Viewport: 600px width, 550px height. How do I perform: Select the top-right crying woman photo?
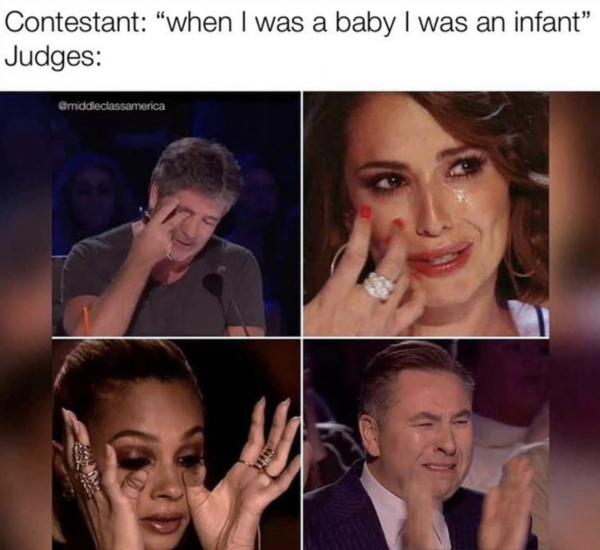426,215
